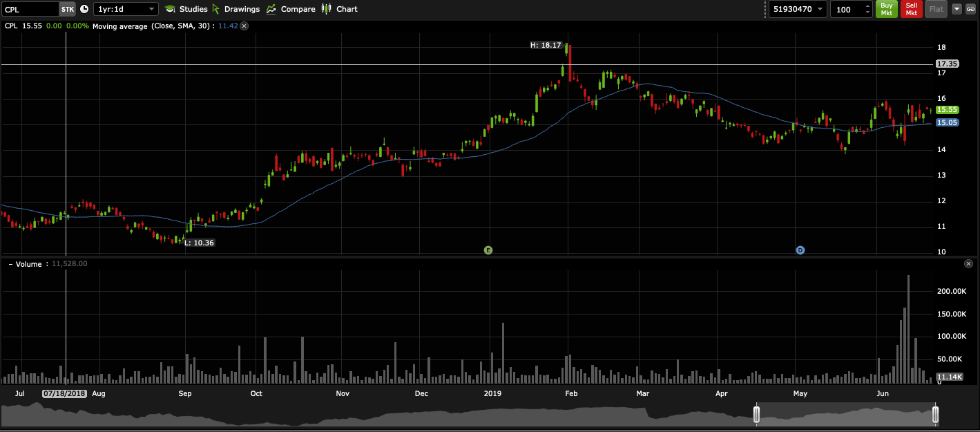This screenshot has height=432, width=980.
Task: Open the Compare menu
Action: coord(298,9)
